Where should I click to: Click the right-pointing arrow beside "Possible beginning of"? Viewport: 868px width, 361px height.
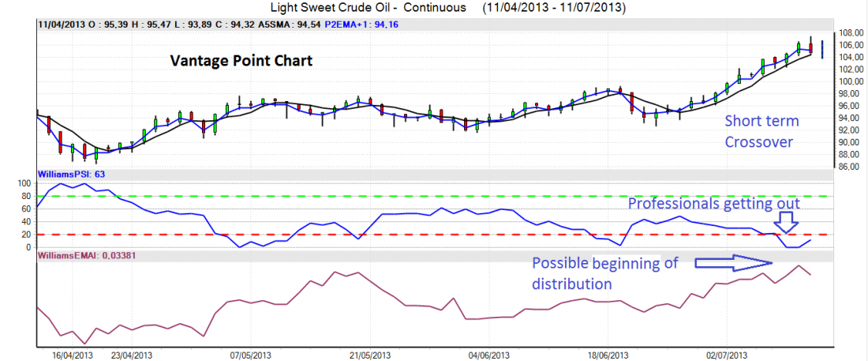(732, 263)
